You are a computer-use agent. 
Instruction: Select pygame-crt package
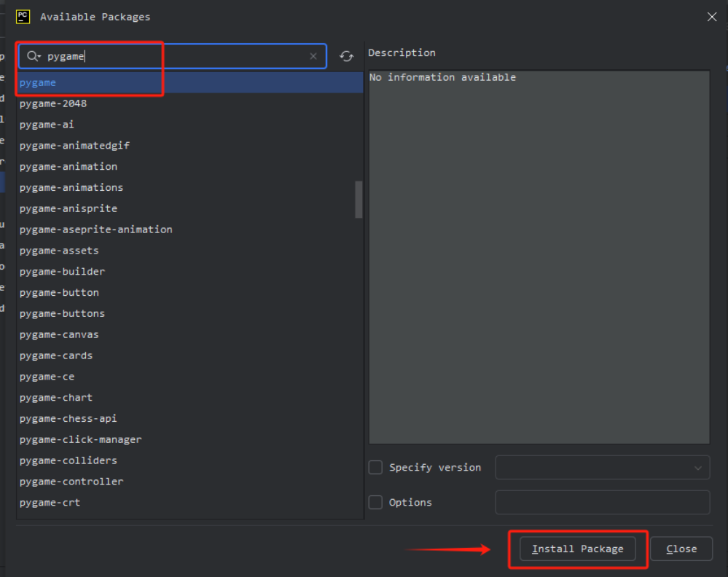click(190, 502)
